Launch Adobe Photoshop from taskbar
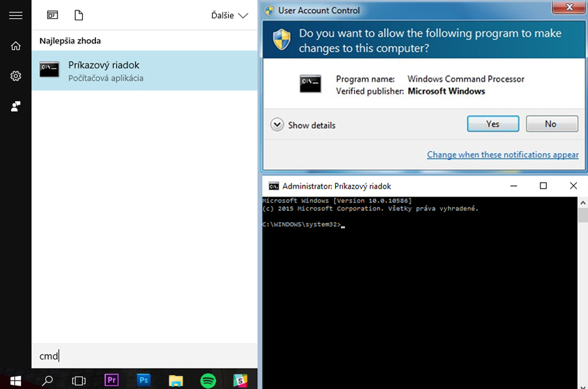Screen dimensions: 588x389 tap(144, 380)
